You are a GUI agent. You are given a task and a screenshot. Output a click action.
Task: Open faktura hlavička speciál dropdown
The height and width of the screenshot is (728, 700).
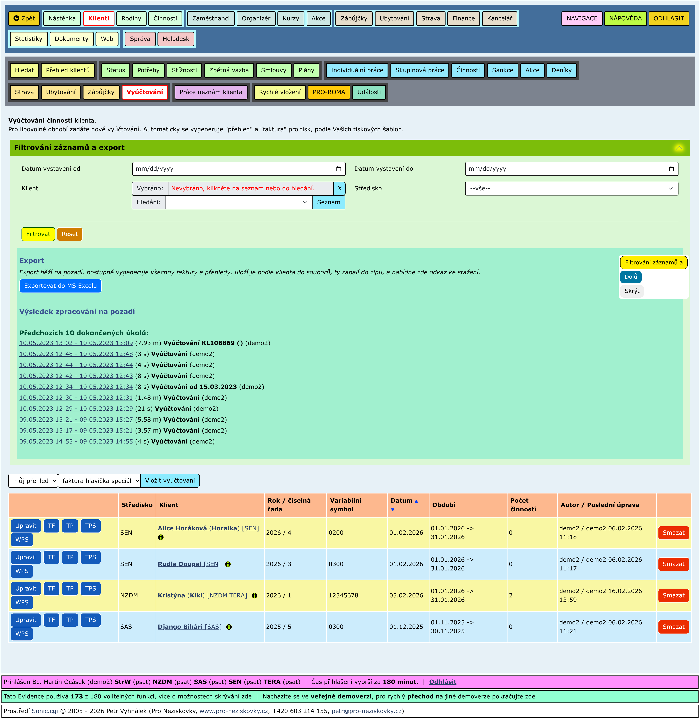(99, 481)
